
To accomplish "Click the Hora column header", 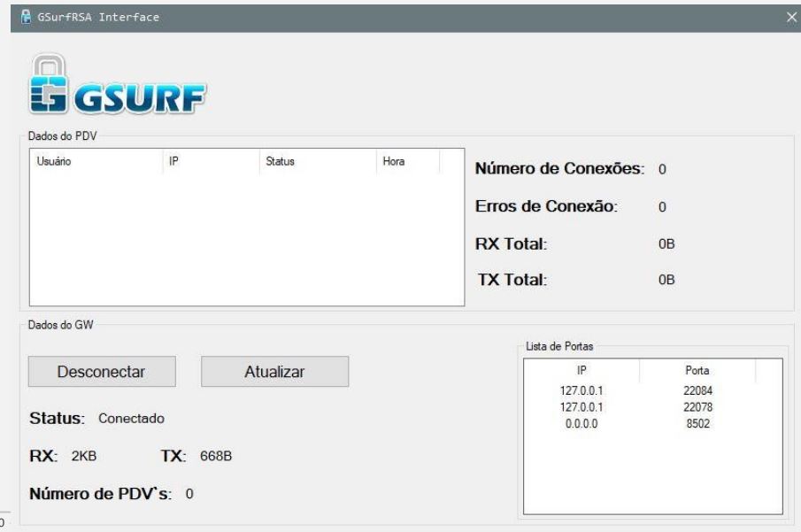I will pyautogui.click(x=406, y=163).
